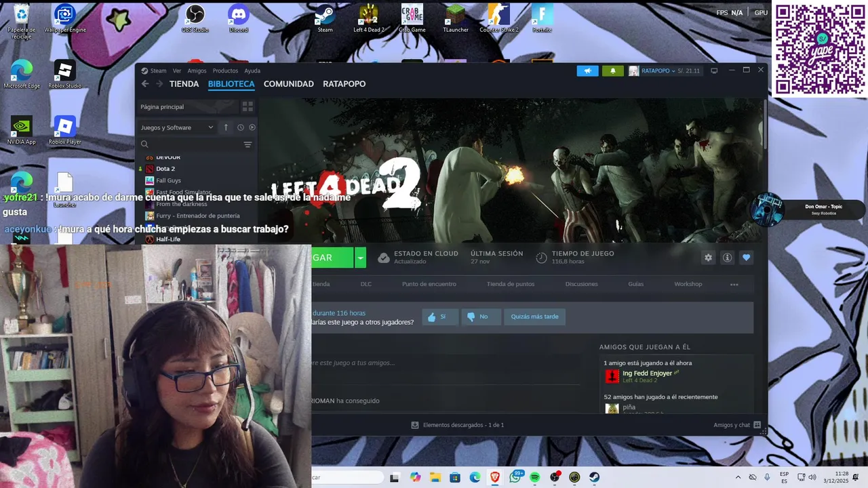
Task: Click No on recommendation prompt
Action: pos(481,317)
